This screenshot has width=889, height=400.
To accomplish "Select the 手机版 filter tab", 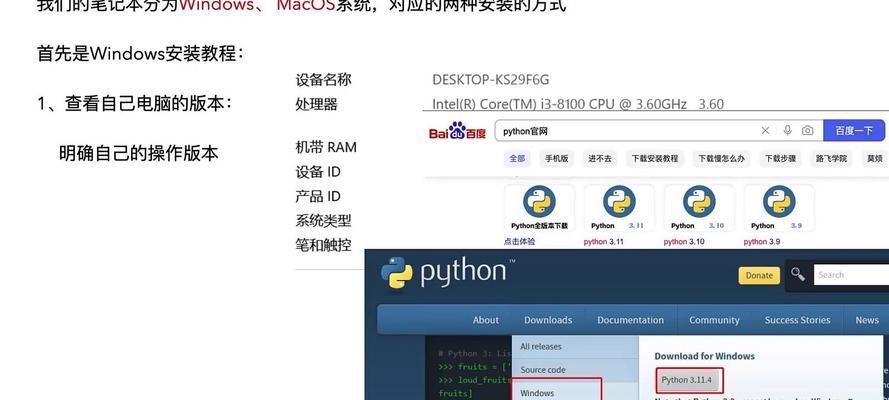I will point(556,159).
